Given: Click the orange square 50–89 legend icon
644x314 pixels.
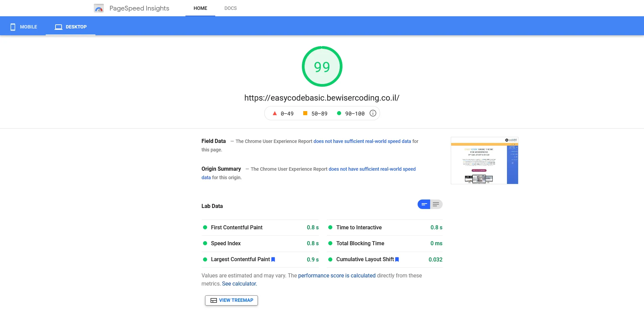Looking at the screenshot, I should [x=305, y=113].
